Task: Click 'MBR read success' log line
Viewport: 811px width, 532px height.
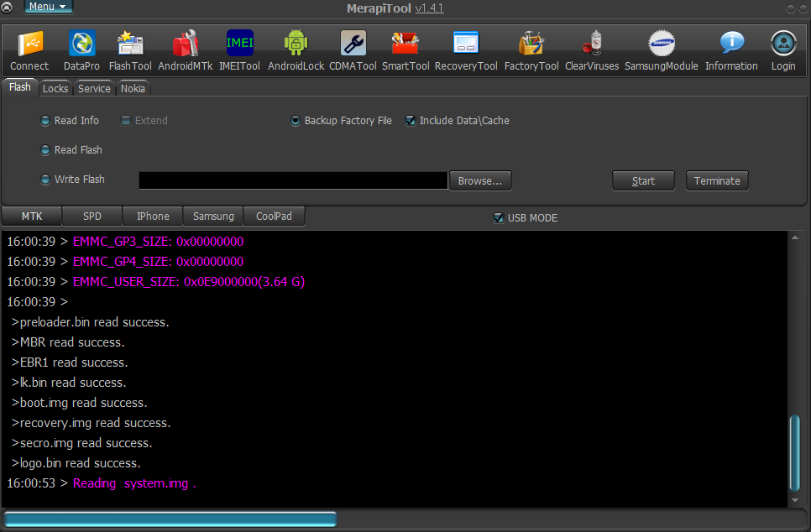Action: tap(68, 342)
